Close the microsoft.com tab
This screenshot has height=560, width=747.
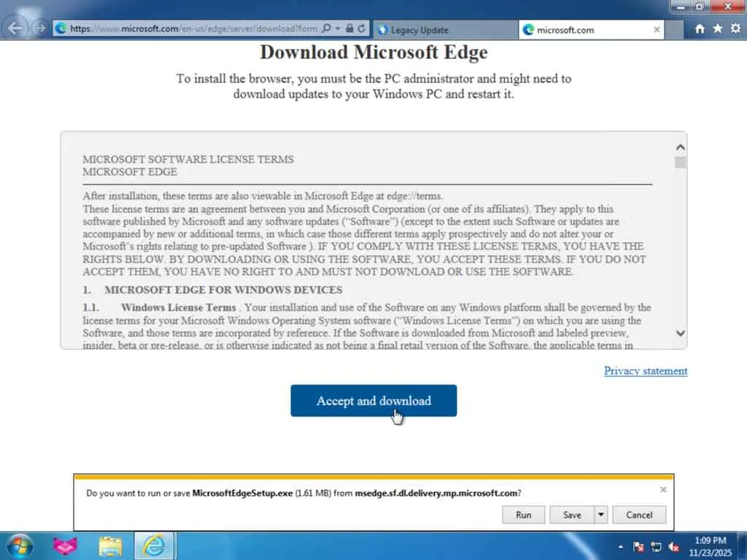click(x=657, y=29)
